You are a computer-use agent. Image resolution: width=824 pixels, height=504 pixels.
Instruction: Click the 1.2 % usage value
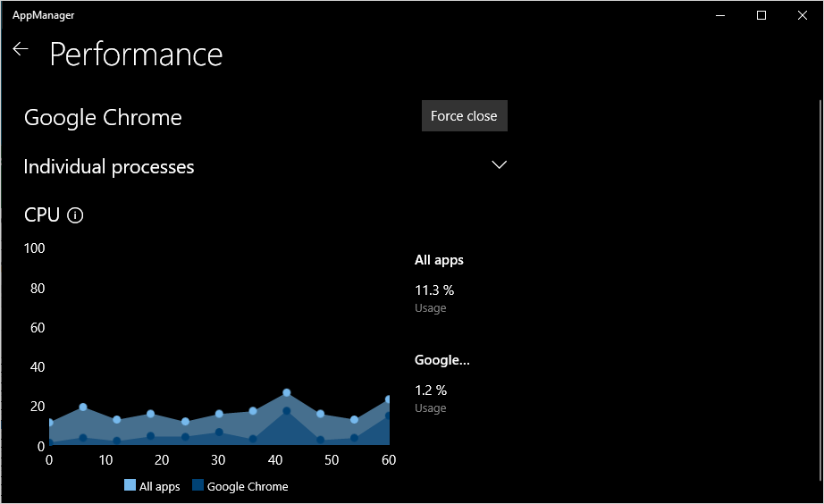[431, 391]
